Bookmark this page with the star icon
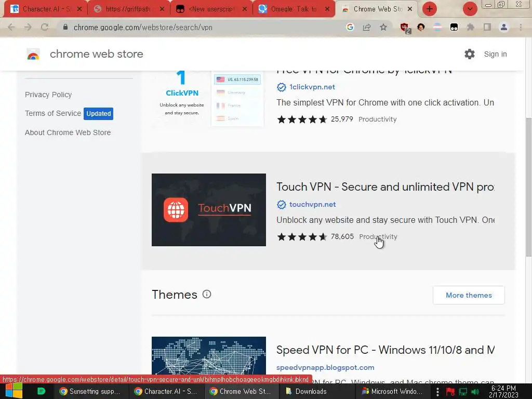The image size is (532, 399). (383, 27)
